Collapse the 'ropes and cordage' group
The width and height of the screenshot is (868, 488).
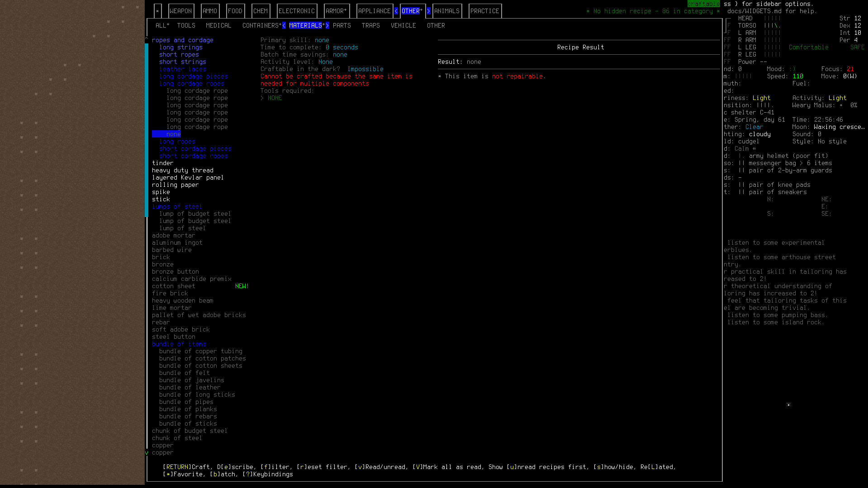(183, 40)
